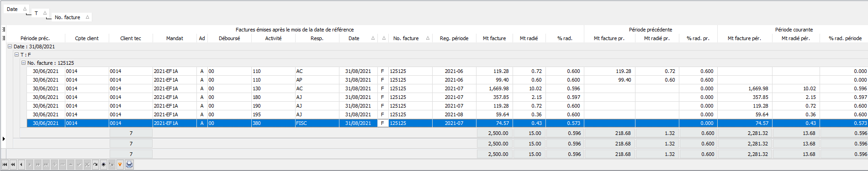Move to next record arrow
Image resolution: width=868 pixels, height=171 pixels.
pyautogui.click(x=30, y=165)
